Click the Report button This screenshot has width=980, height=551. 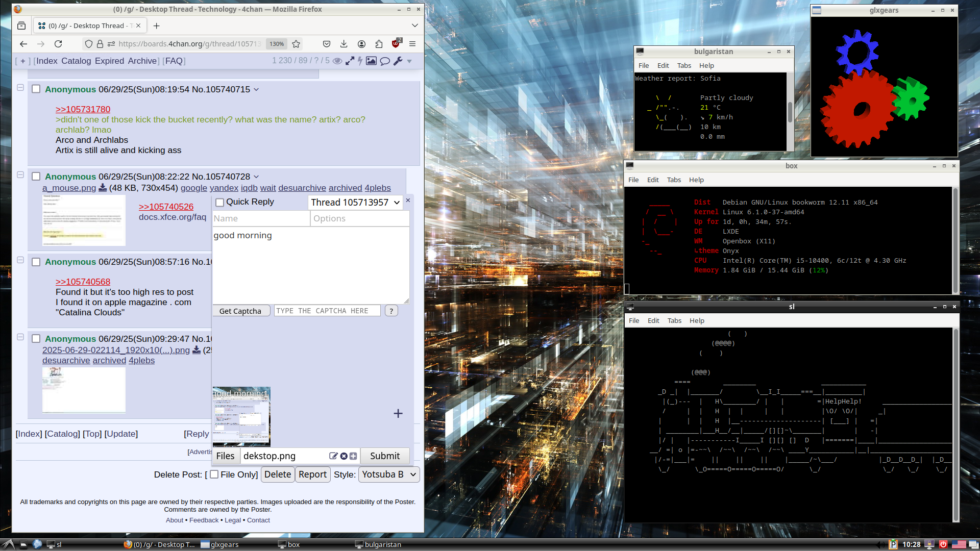tap(312, 474)
